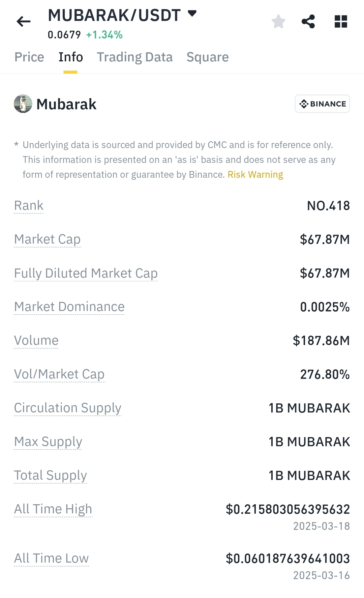Tap the Mubarak coin avatar
Viewport: 364px width, 598px height.
[23, 104]
